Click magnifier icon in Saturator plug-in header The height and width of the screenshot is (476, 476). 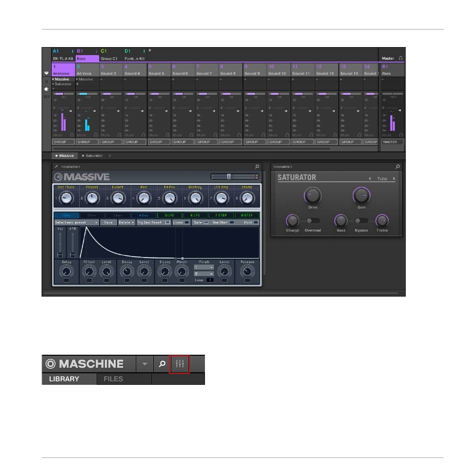[397, 166]
